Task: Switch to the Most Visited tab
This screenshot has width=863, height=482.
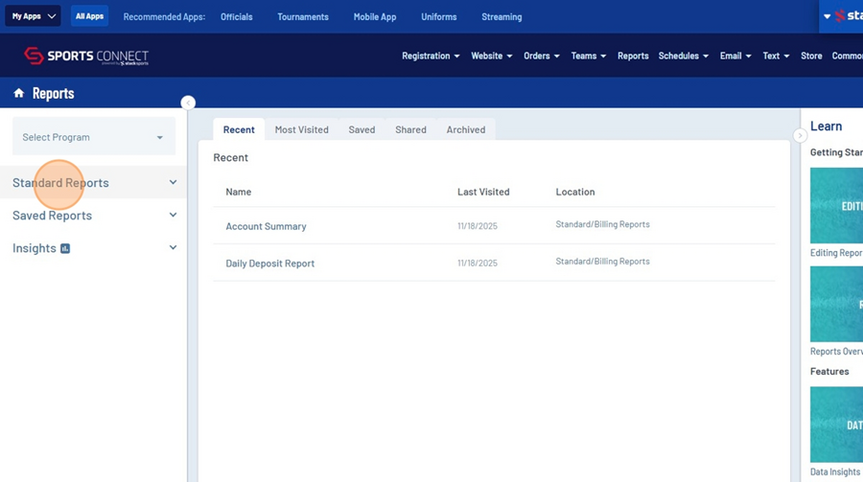Action: tap(301, 130)
